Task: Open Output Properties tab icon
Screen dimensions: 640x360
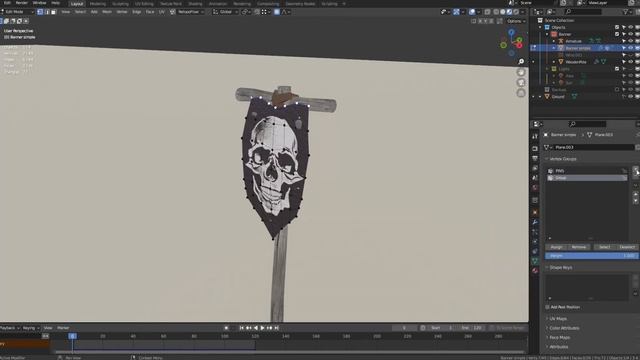Action: point(535,158)
